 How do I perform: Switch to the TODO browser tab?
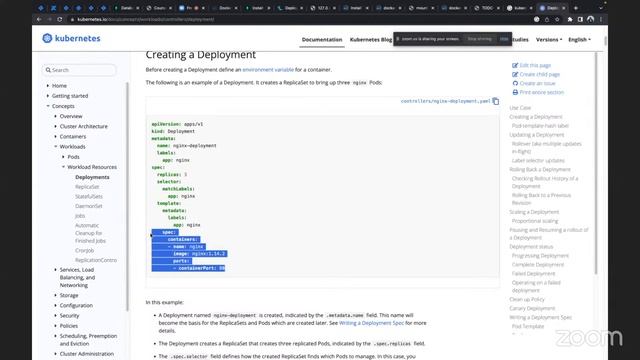(486, 8)
